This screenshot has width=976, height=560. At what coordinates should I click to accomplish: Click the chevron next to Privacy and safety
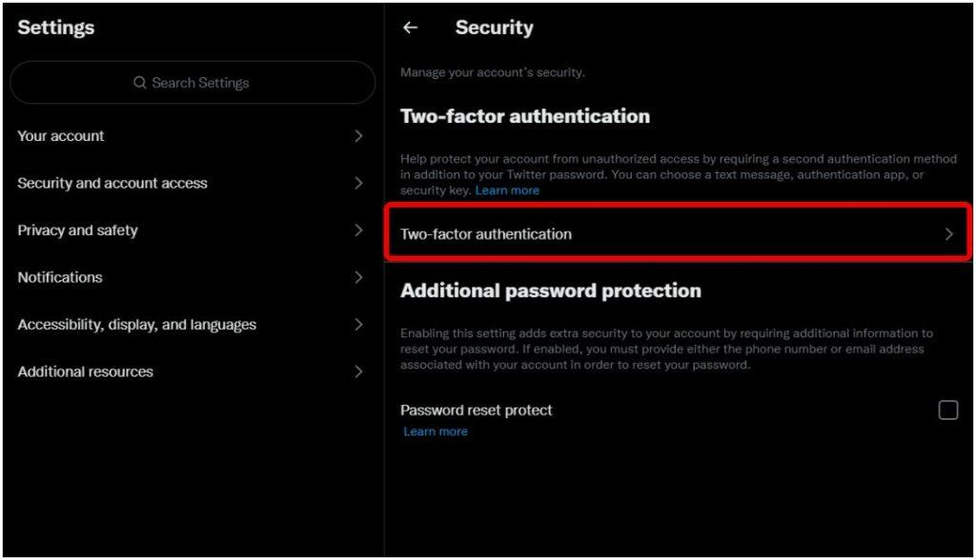click(358, 230)
